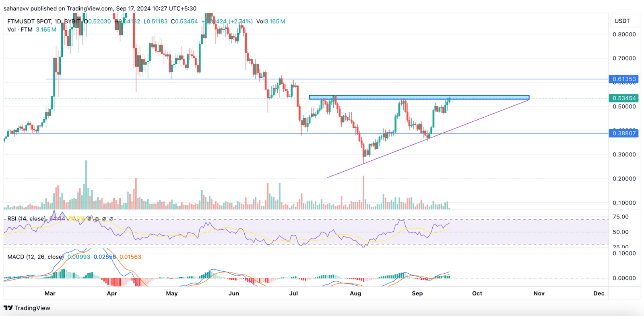The width and height of the screenshot is (644, 316).
Task: Click the RSI value 64.44
Action: click(57, 218)
